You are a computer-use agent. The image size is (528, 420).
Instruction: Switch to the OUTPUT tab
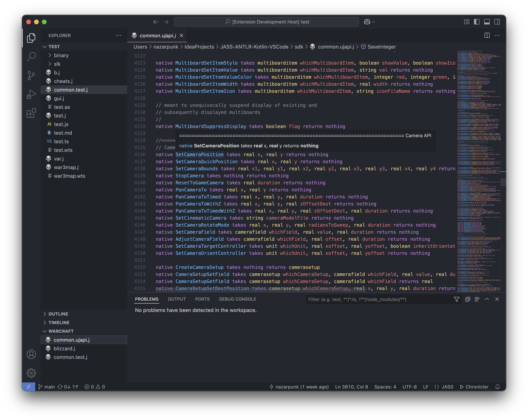coord(177,299)
